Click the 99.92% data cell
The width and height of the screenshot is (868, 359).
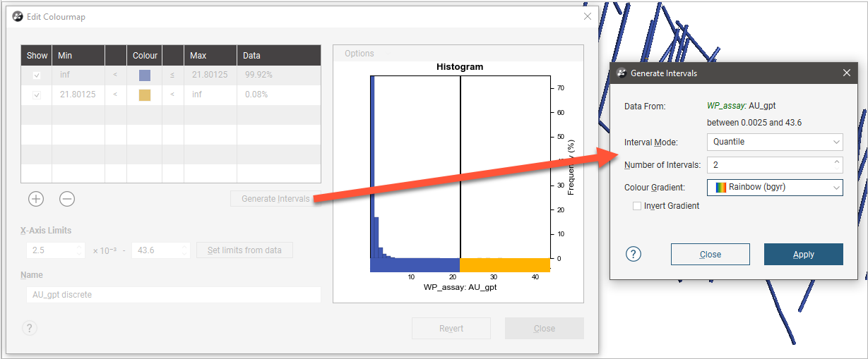click(278, 75)
